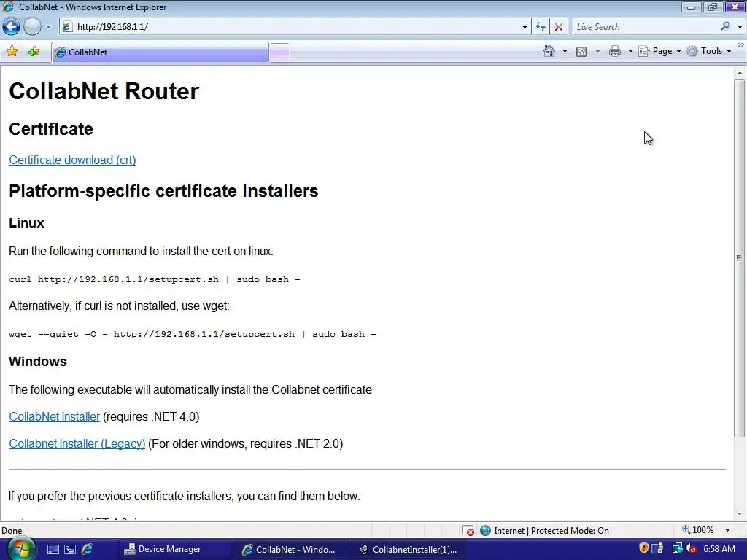
Task: Run search with the magnifier icon
Action: tap(726, 26)
